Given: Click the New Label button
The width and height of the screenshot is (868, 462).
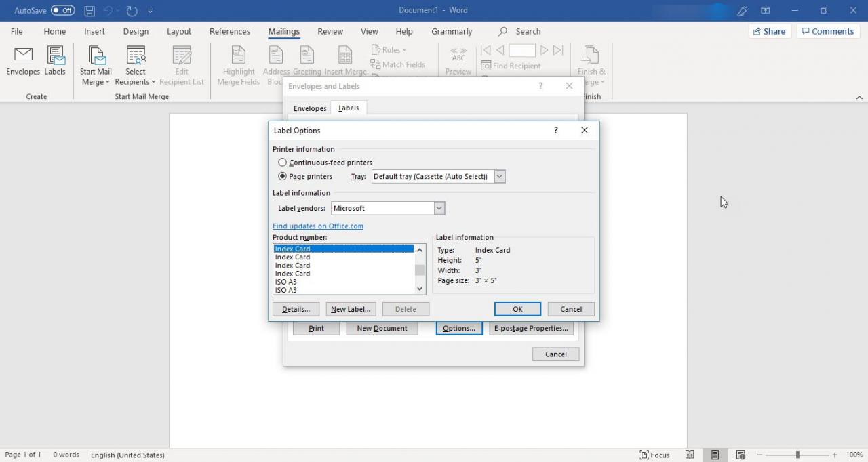Looking at the screenshot, I should [351, 309].
